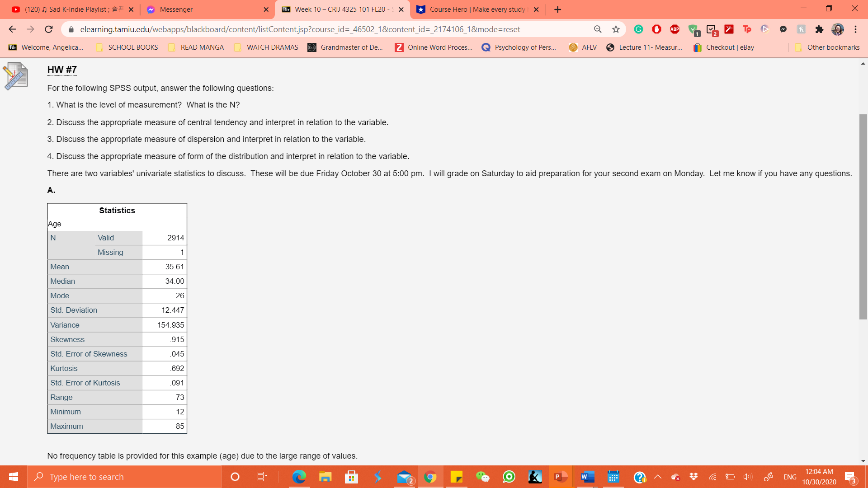Open the Adblock Plus ABP extension
The image size is (868, 488).
click(x=675, y=29)
